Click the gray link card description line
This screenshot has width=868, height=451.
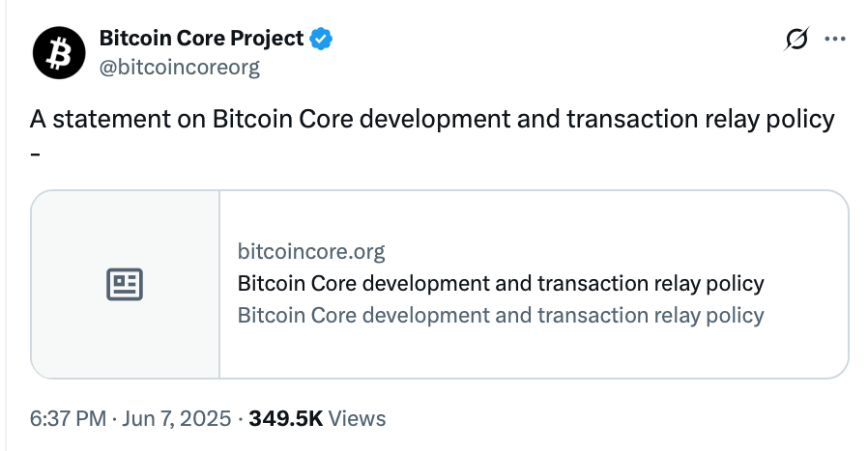pyautogui.click(x=500, y=315)
